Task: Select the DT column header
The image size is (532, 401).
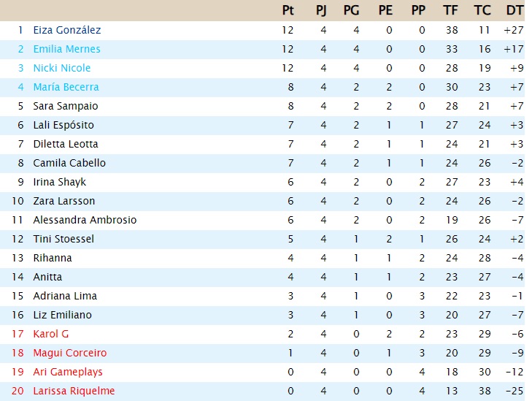Action: (514, 10)
